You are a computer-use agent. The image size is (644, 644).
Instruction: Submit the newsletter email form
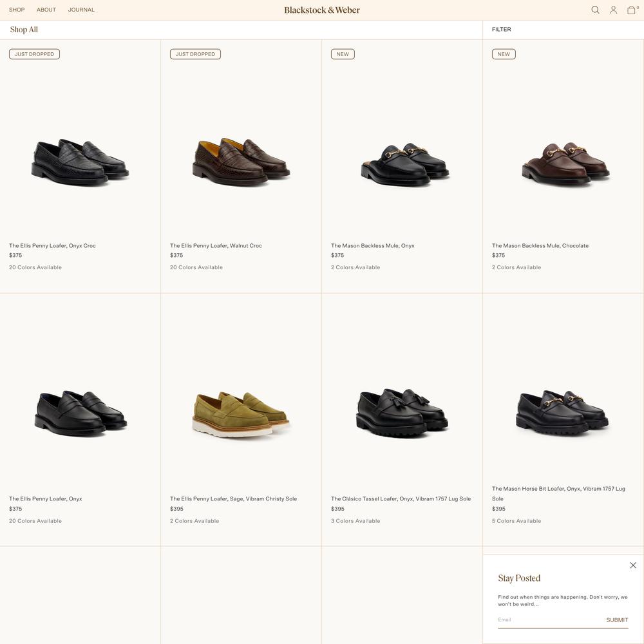617,620
